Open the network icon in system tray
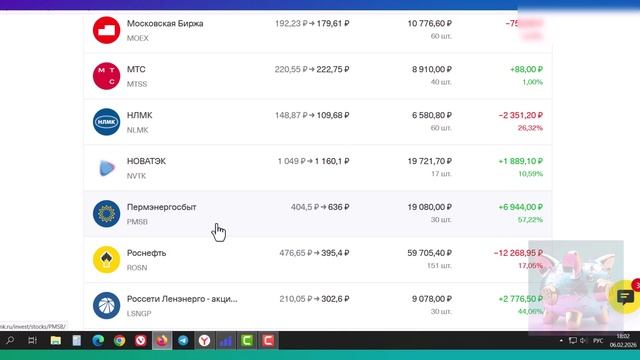640x360 pixels. 573,340
